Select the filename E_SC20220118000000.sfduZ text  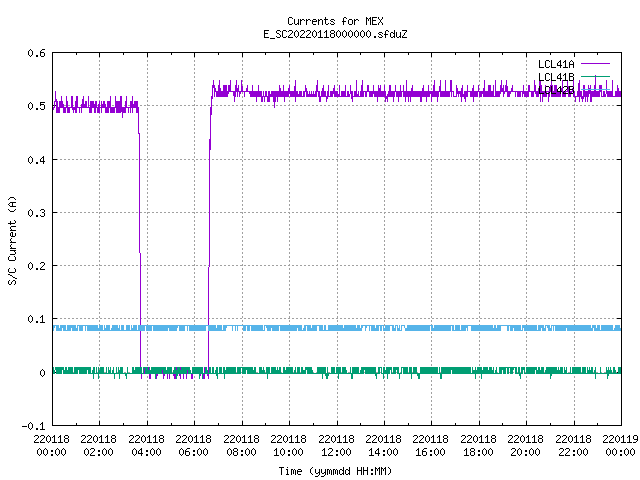point(335,34)
